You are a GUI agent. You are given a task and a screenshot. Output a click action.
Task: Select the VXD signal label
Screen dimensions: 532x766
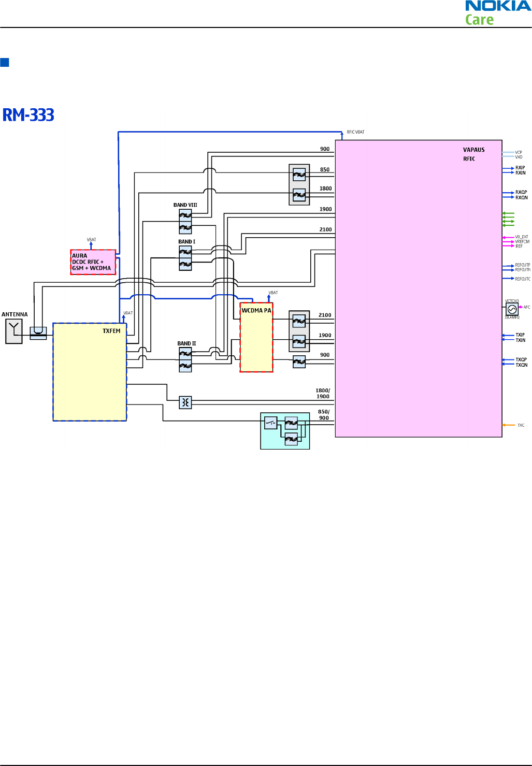click(x=519, y=157)
